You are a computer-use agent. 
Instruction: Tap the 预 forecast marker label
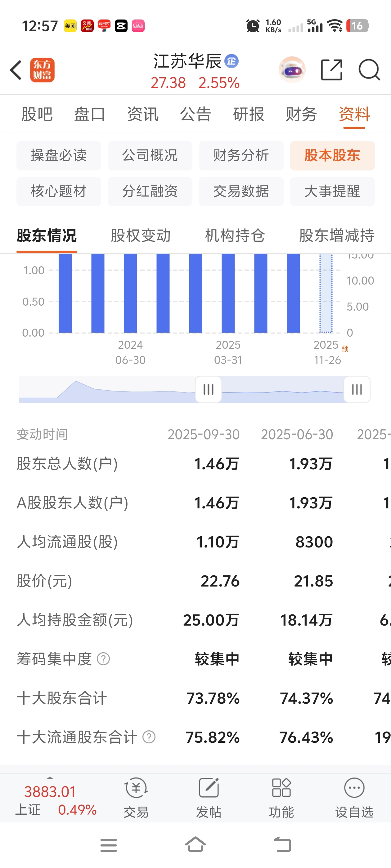coord(345,349)
